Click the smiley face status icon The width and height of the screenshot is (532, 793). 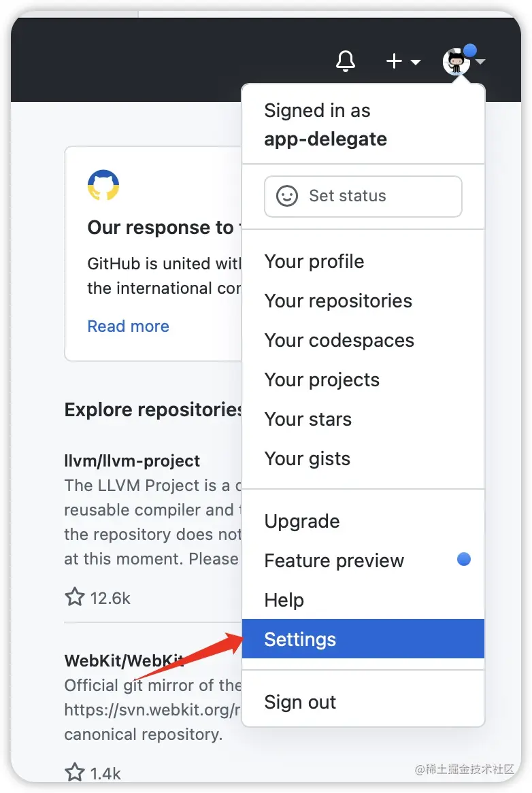pos(286,197)
